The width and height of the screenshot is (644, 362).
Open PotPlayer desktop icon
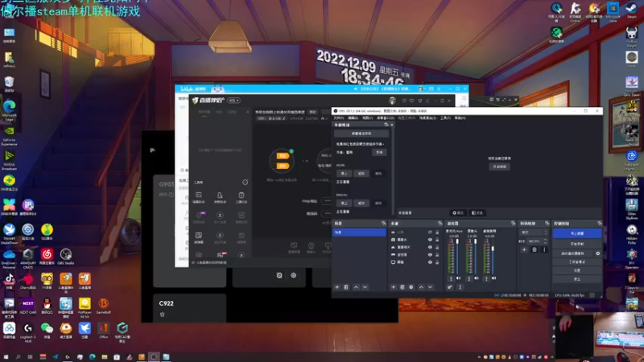(x=85, y=306)
